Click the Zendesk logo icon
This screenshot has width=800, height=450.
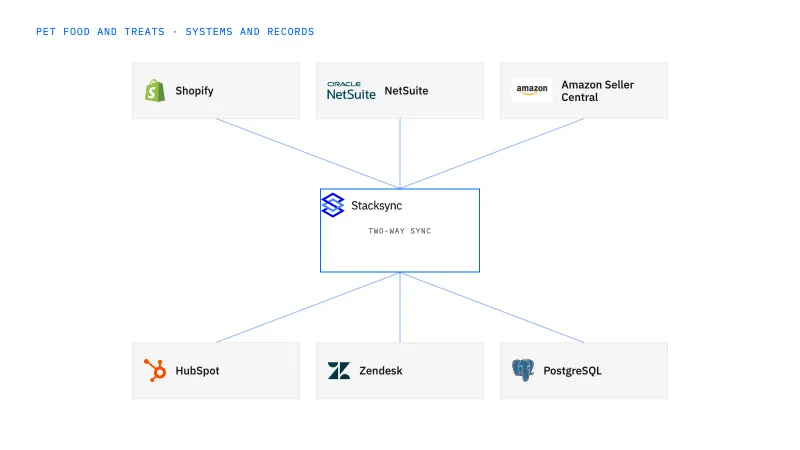(339, 371)
